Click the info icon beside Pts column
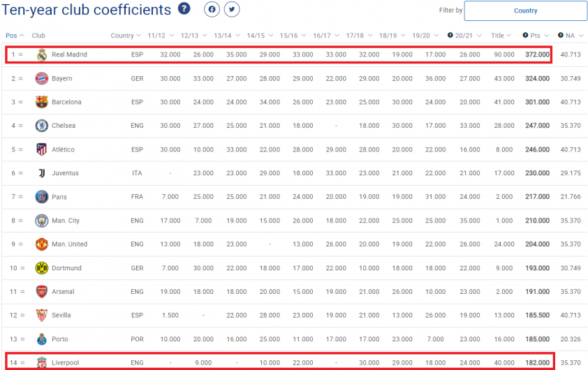 point(525,35)
